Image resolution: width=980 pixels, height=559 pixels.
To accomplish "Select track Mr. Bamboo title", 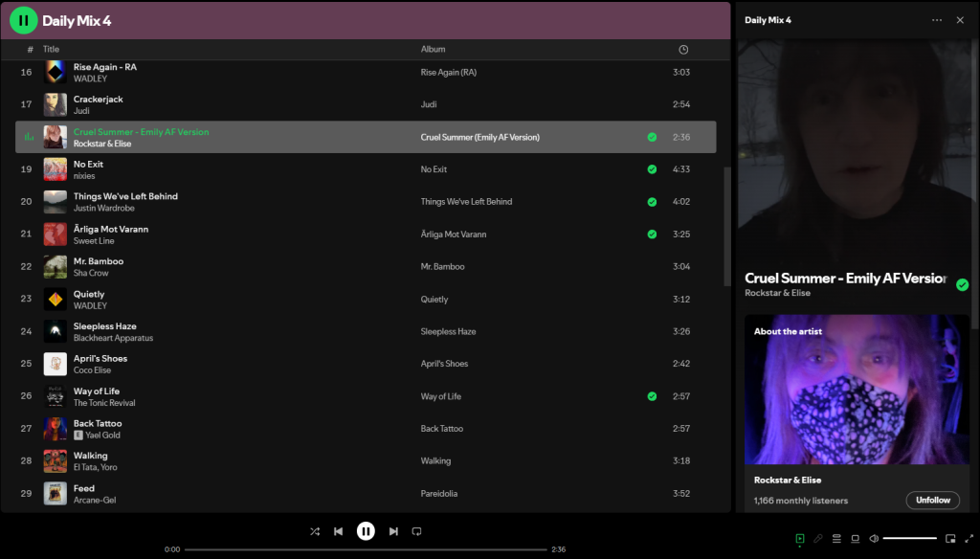I will pyautogui.click(x=99, y=261).
